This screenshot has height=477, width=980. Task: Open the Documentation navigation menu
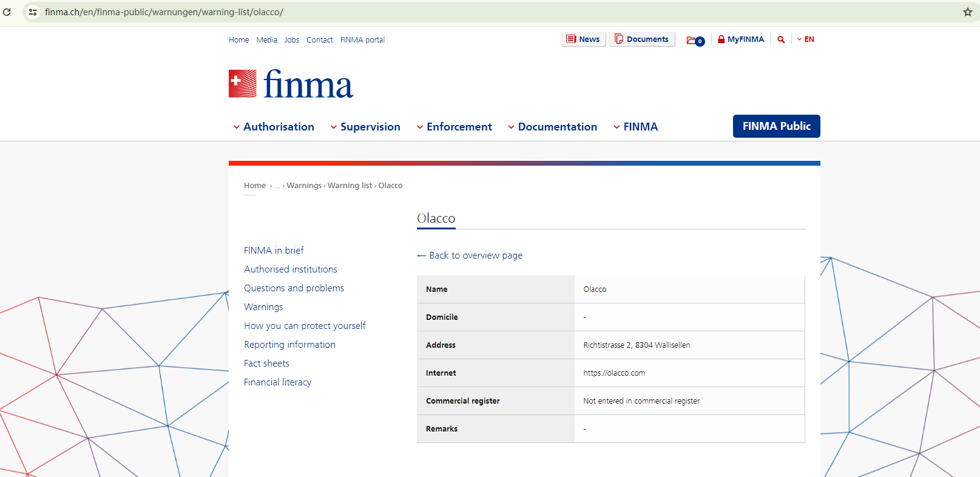[552, 127]
